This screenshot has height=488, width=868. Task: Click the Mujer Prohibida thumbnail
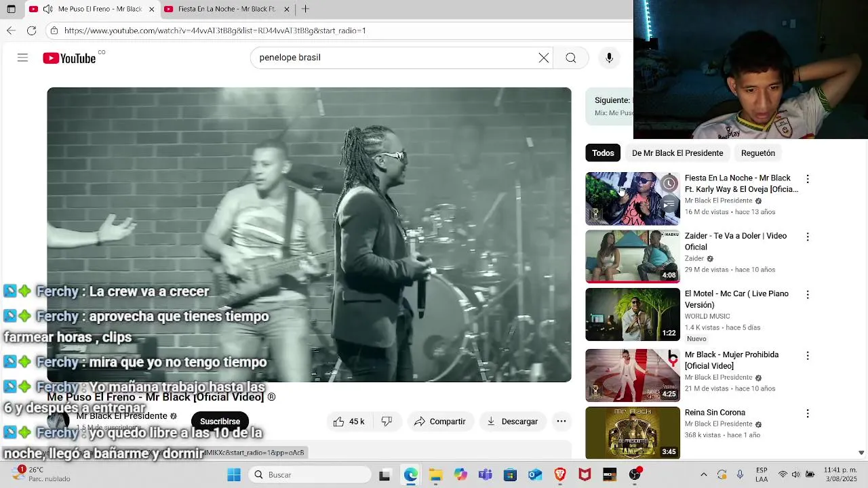click(633, 375)
